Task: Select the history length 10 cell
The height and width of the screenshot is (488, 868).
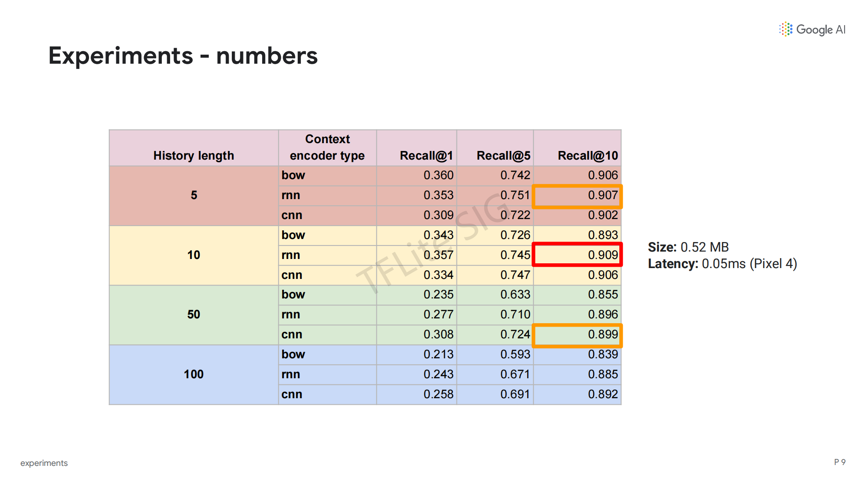Action: (x=194, y=255)
